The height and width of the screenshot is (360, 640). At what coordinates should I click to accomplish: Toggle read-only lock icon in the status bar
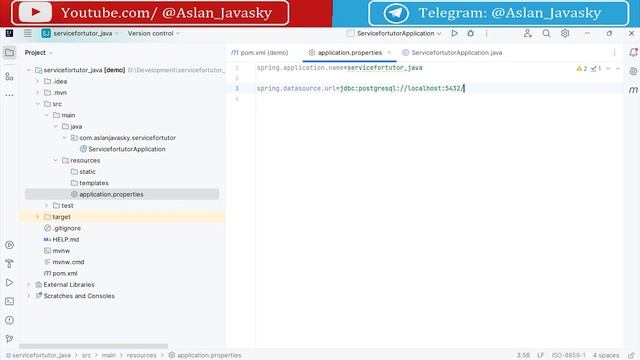(631, 355)
